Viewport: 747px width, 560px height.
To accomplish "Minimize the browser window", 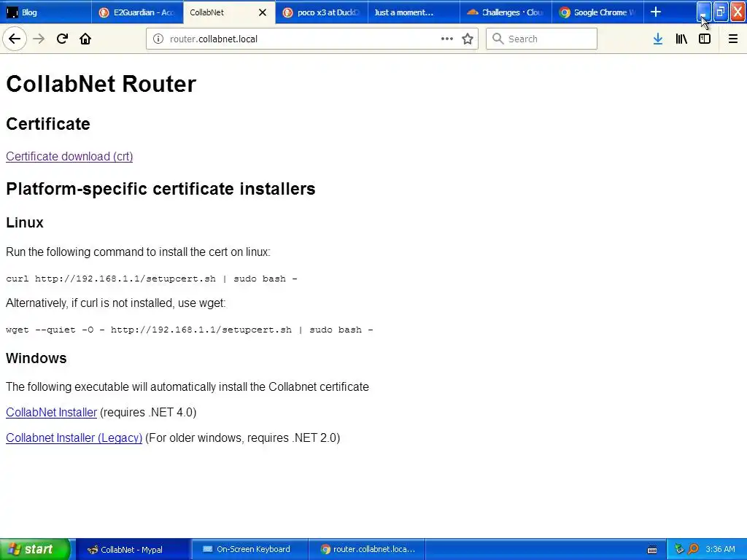I will (704, 12).
